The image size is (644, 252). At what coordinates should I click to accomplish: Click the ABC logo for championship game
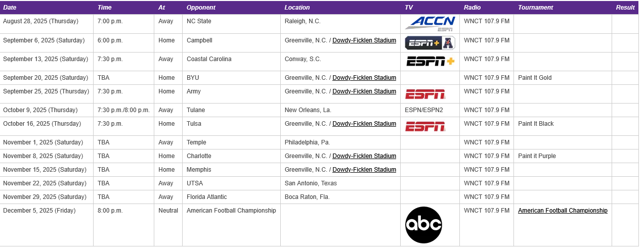[423, 225]
